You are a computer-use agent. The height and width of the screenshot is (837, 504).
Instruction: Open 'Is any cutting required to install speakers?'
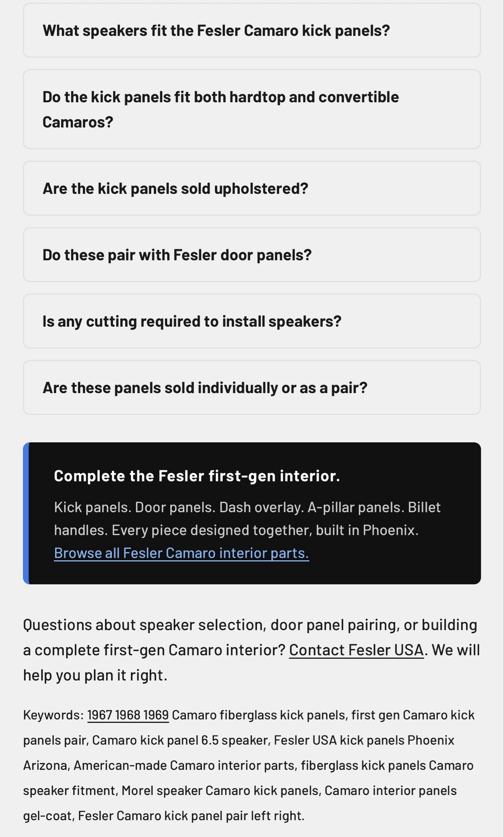tap(192, 321)
